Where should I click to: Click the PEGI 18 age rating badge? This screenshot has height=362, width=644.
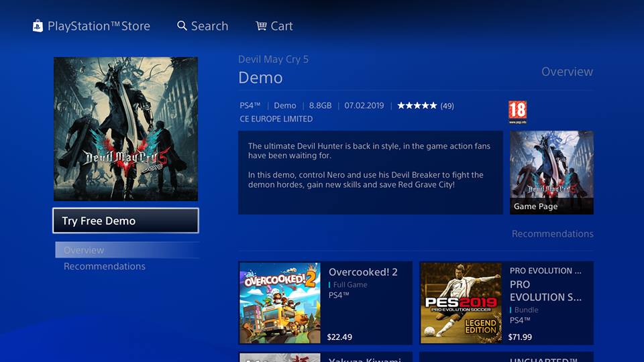(517, 112)
